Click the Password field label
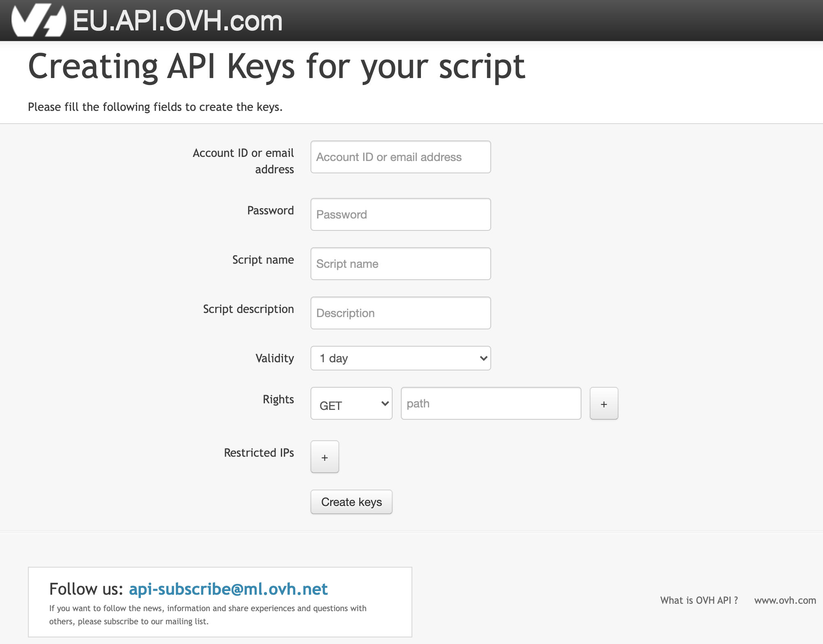823x644 pixels. (270, 211)
